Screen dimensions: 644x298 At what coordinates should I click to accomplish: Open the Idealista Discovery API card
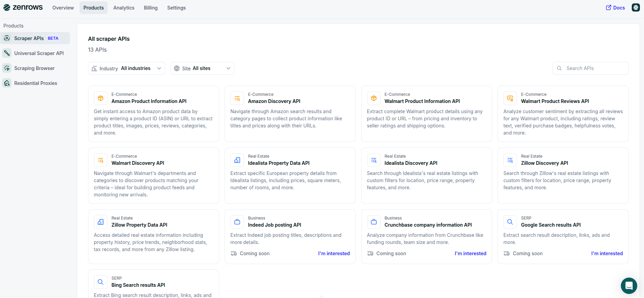point(427,176)
